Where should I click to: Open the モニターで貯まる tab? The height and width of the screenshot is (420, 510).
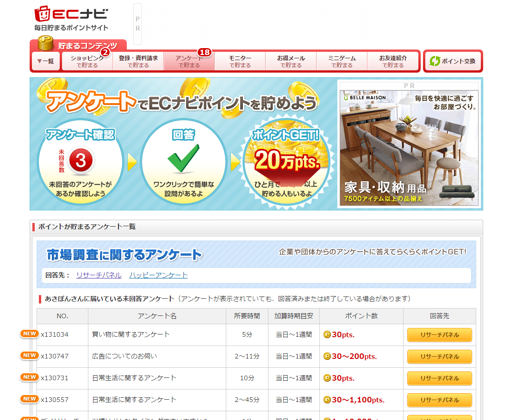coord(240,61)
